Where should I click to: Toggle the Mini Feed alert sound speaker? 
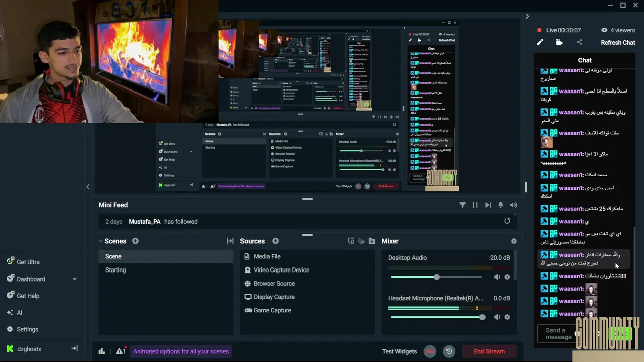tap(513, 205)
